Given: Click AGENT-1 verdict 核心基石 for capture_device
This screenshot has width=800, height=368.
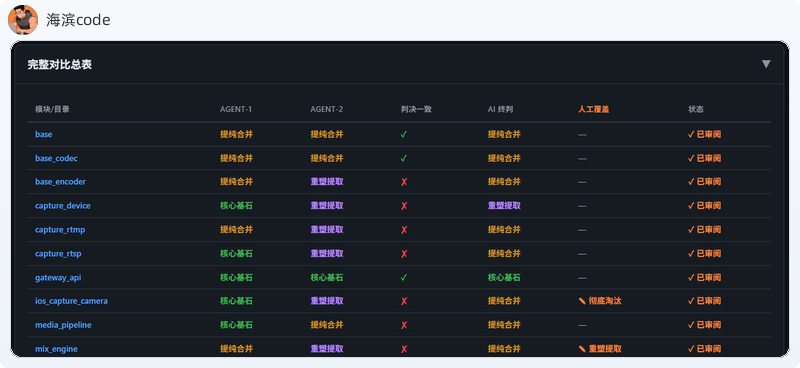Looking at the screenshot, I should coord(236,206).
